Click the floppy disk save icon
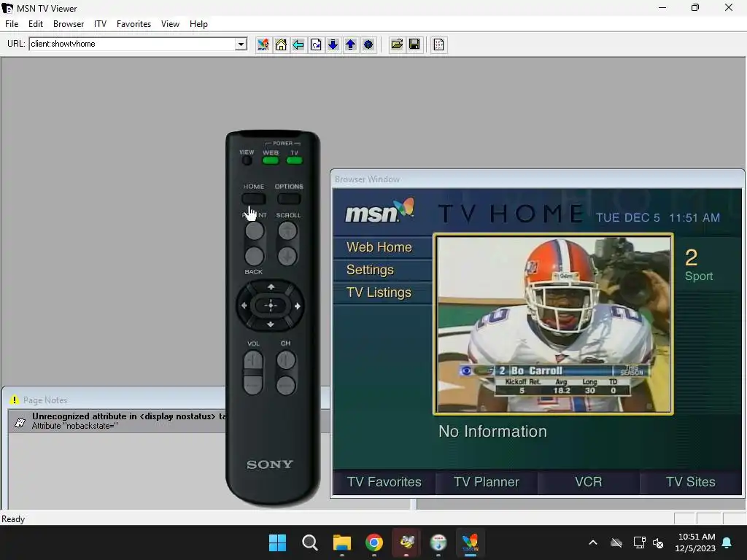This screenshot has height=560, width=747. pyautogui.click(x=414, y=44)
